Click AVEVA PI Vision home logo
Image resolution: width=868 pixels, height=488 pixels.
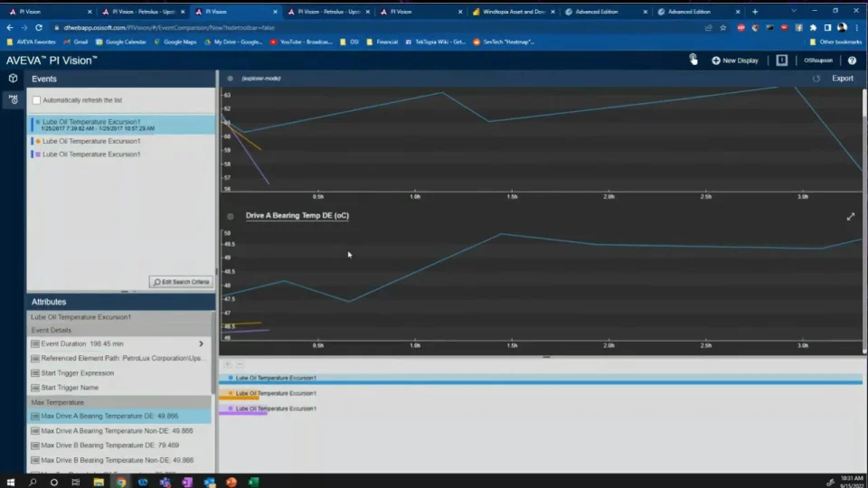52,61
